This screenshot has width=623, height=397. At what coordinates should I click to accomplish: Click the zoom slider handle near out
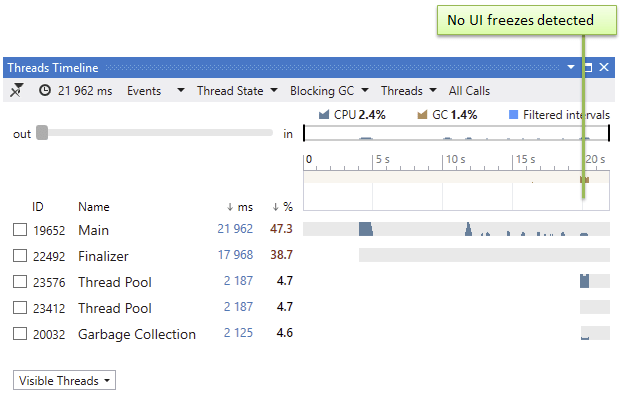pyautogui.click(x=42, y=133)
